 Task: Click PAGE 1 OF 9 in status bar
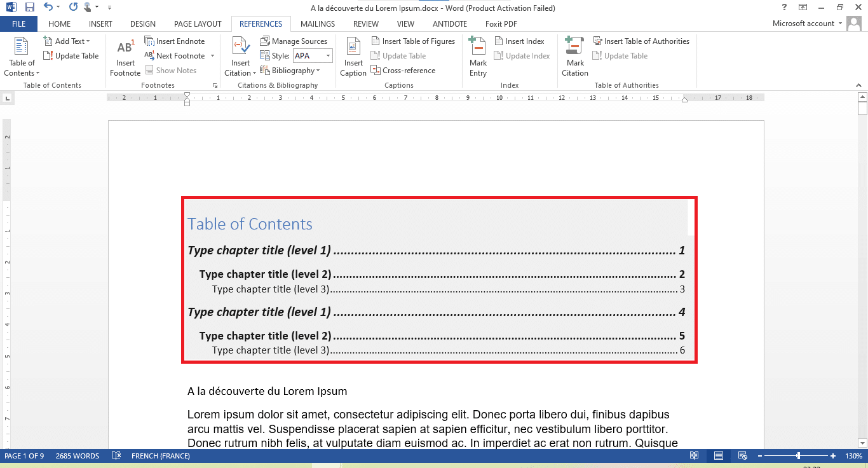pos(24,456)
